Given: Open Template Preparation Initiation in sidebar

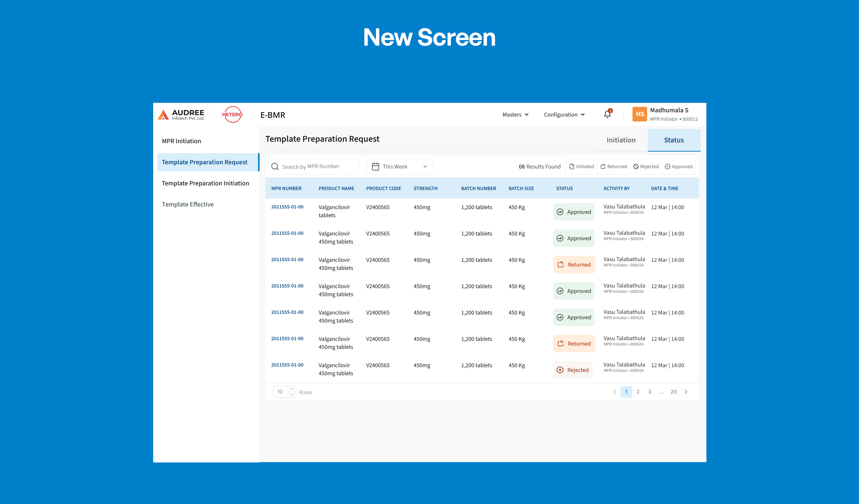Looking at the screenshot, I should click(x=205, y=183).
